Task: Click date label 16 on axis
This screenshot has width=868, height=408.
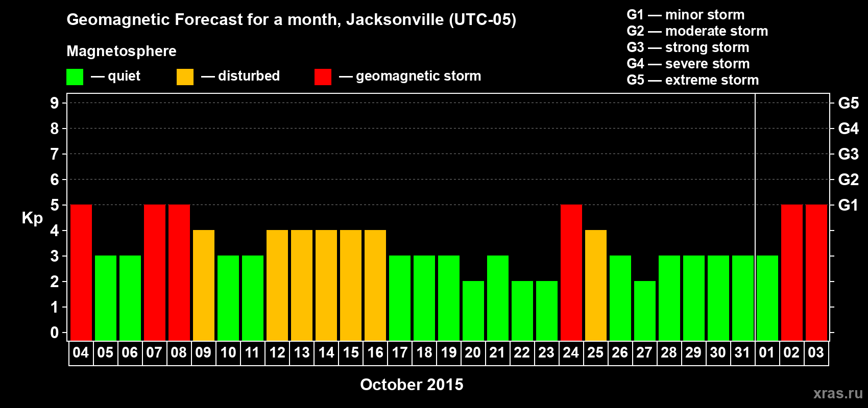Action: [375, 353]
